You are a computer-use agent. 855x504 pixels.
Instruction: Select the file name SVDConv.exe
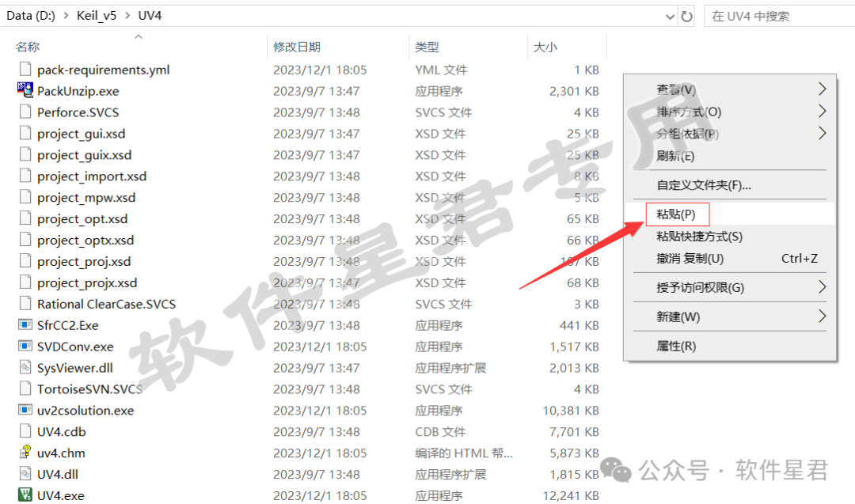pos(75,347)
